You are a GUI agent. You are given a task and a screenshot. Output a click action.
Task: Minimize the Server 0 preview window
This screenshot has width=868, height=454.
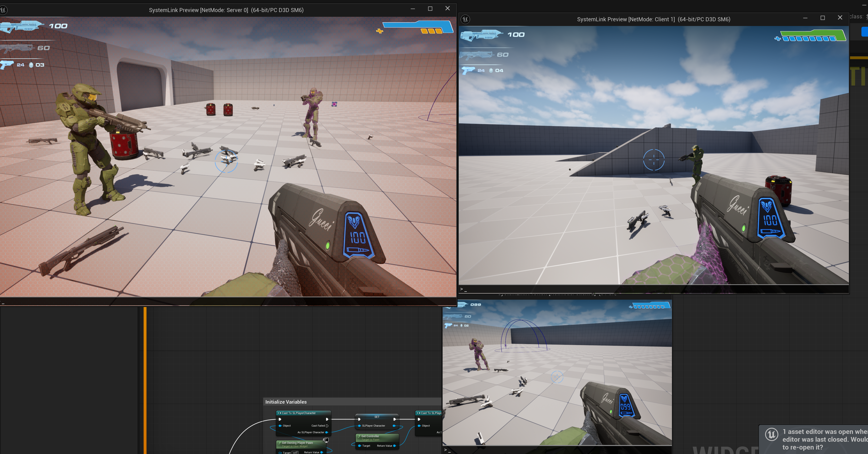click(x=413, y=9)
